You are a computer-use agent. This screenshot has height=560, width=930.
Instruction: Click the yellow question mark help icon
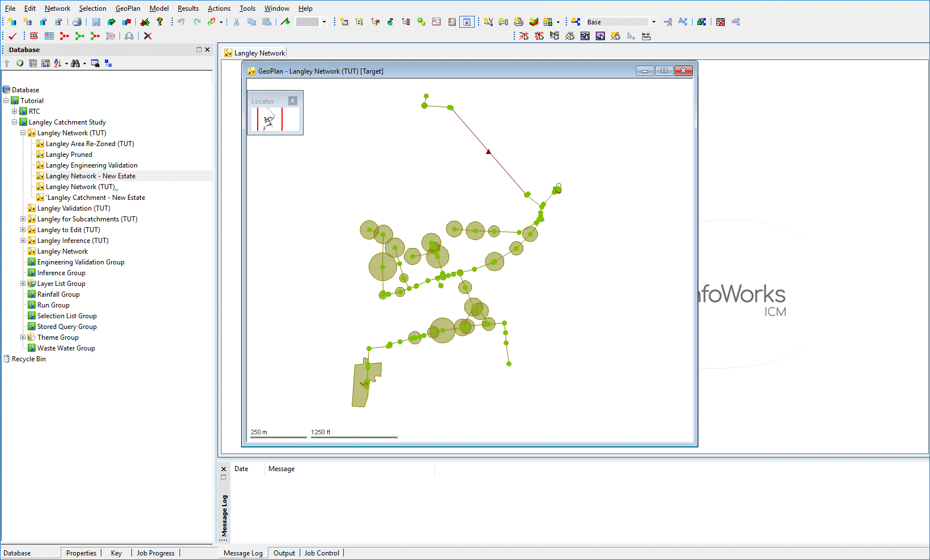160,22
